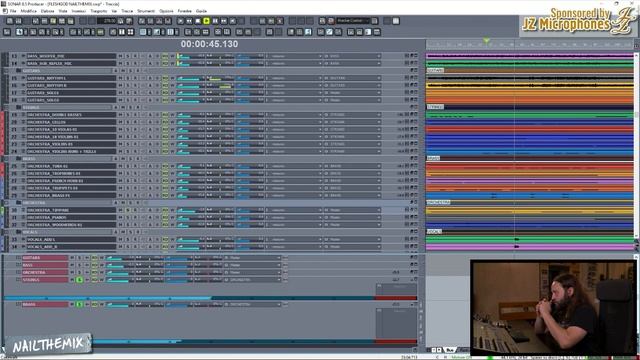The height and width of the screenshot is (360, 640).
Task: Click the webcam video thumbnail
Action: 553,308
